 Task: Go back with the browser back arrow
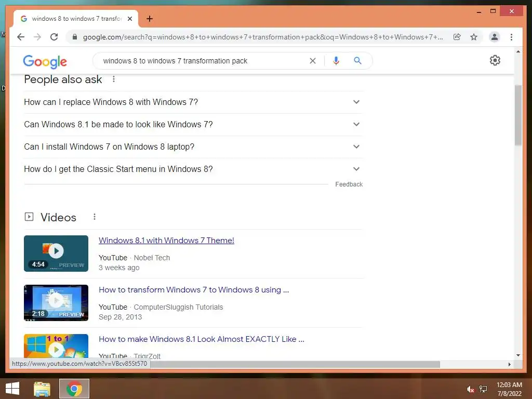coord(21,37)
